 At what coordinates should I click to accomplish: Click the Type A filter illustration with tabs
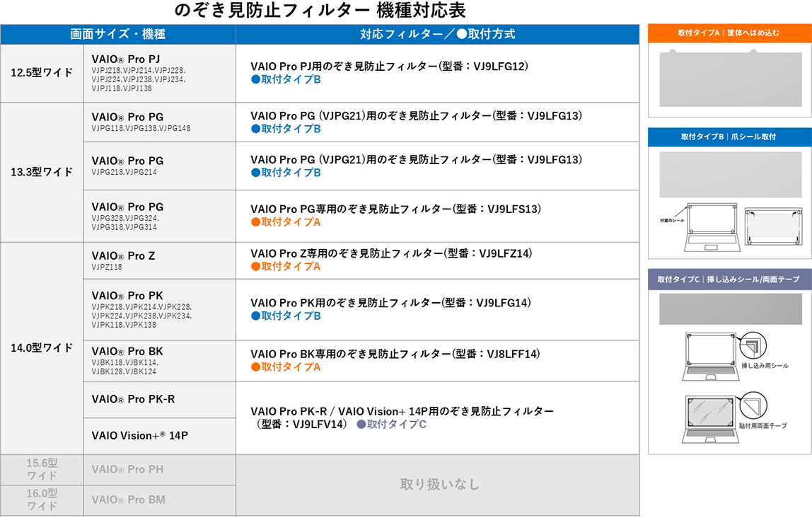(x=730, y=79)
